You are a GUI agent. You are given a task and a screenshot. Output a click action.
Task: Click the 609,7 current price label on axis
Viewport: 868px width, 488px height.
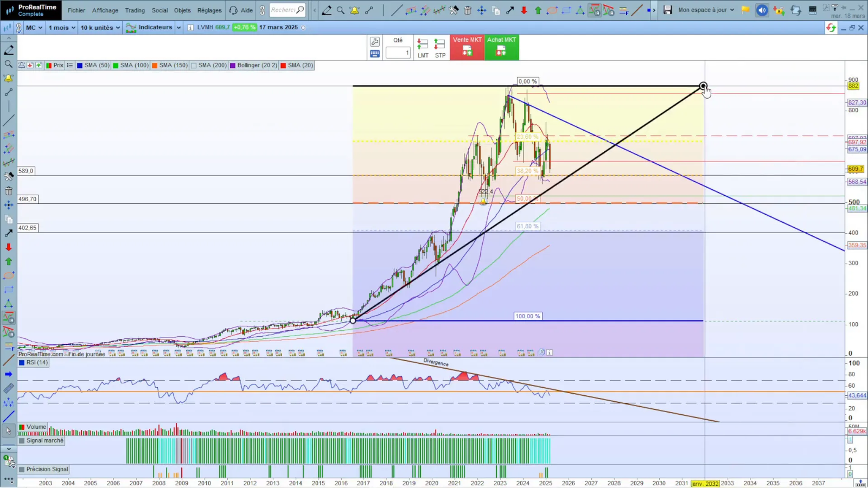pyautogui.click(x=856, y=169)
